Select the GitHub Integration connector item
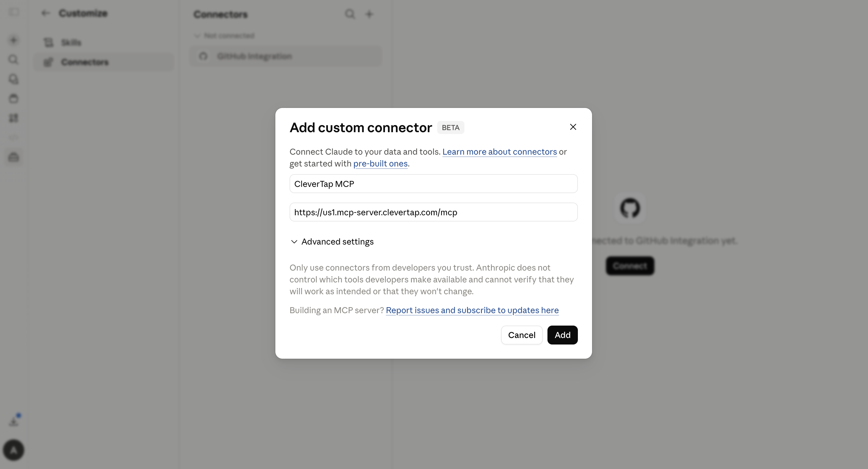Screen dimensions: 868x469 (286, 56)
